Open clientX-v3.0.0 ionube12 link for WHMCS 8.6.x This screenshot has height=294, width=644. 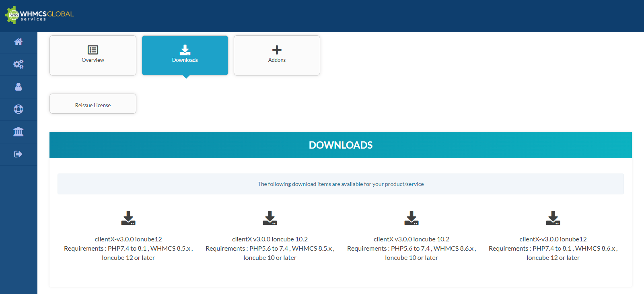pyautogui.click(x=553, y=239)
